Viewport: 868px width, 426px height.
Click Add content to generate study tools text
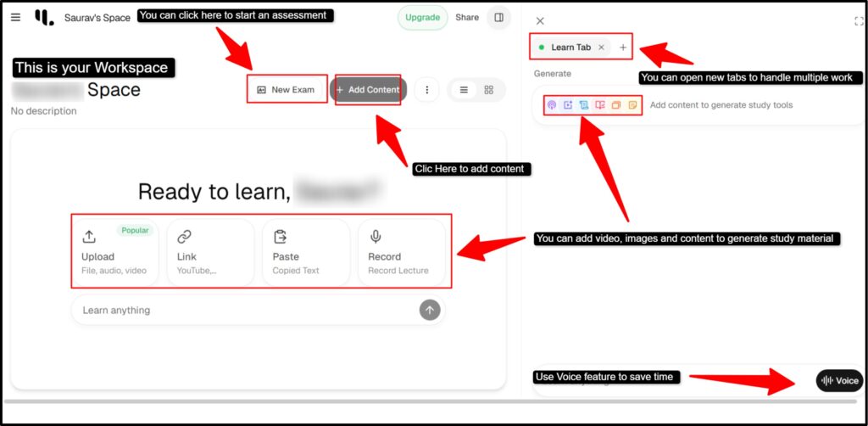click(x=721, y=104)
